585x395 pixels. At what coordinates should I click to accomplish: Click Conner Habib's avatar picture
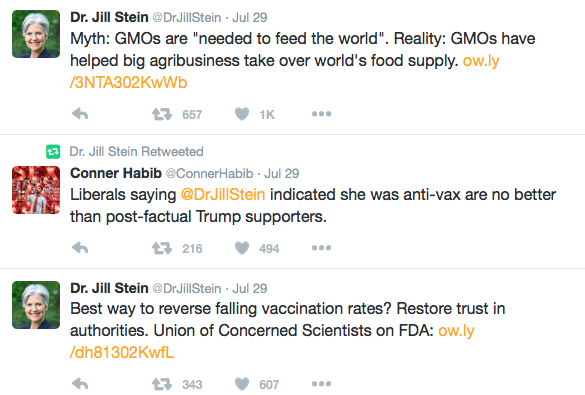[36, 190]
